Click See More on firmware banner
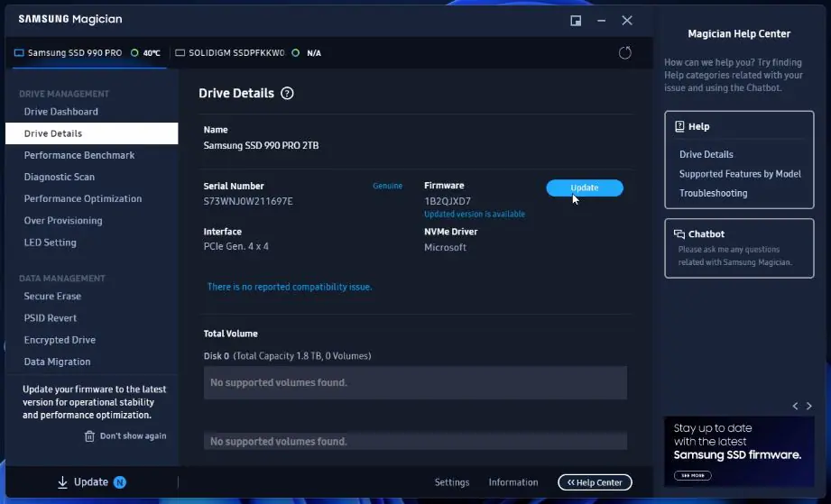Viewport: 831px width, 504px height. coord(692,475)
